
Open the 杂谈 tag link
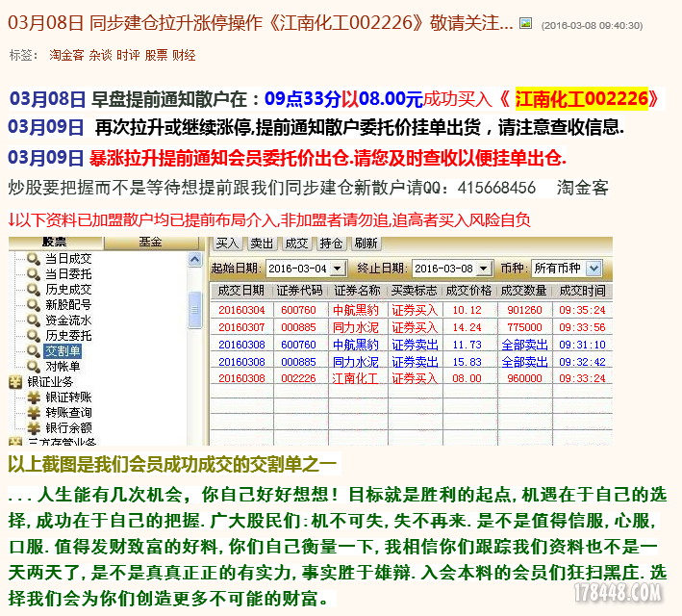pos(100,55)
